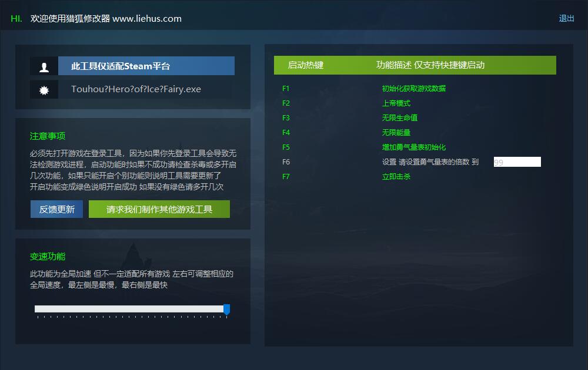Click the F5 hotkey label
588x370 pixels.
286,147
